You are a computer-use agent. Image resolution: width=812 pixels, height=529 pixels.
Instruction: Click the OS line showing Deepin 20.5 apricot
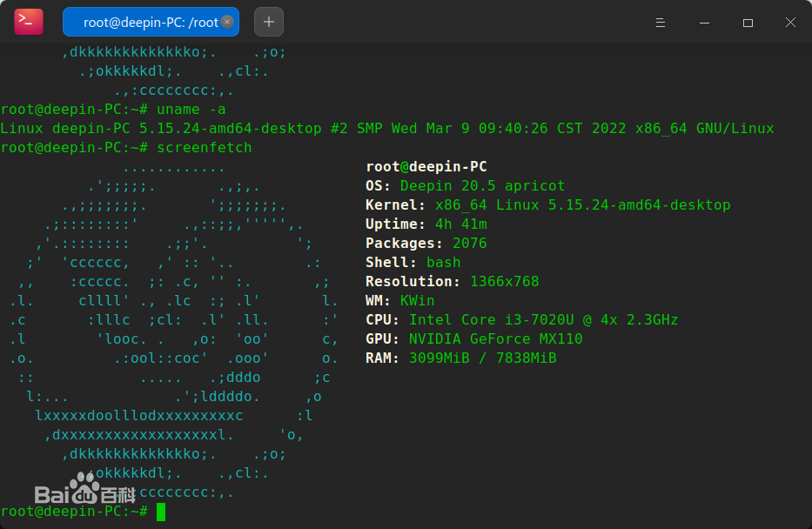point(465,186)
